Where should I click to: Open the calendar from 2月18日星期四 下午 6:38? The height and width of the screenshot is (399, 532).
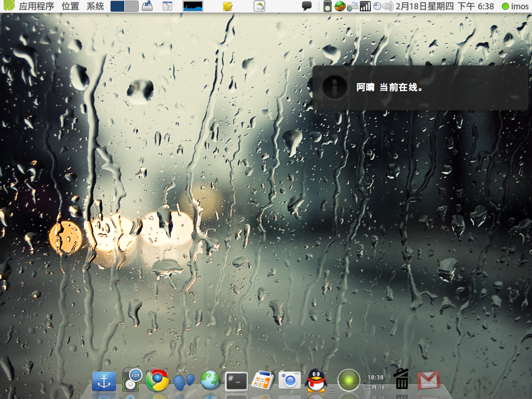tap(445, 6)
